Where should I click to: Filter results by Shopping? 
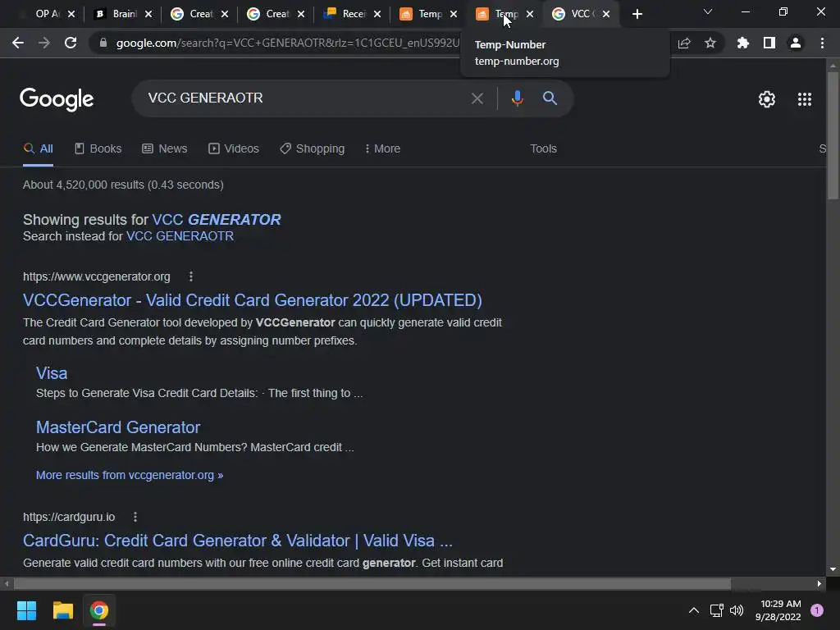pyautogui.click(x=313, y=148)
